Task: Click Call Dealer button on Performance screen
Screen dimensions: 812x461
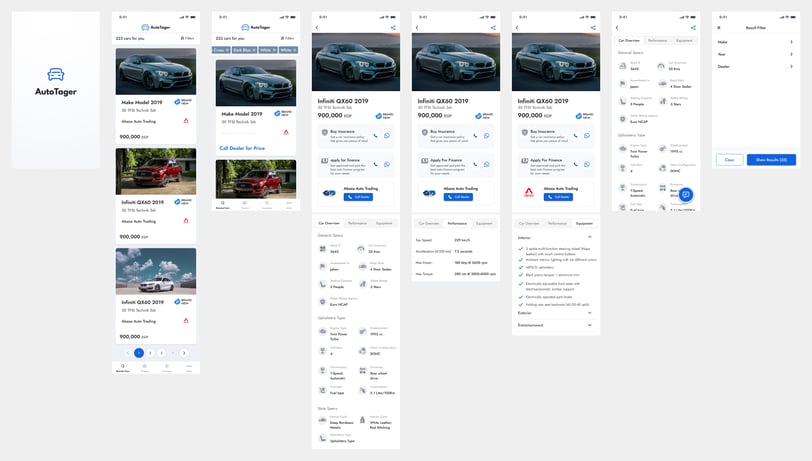Action: pos(458,197)
